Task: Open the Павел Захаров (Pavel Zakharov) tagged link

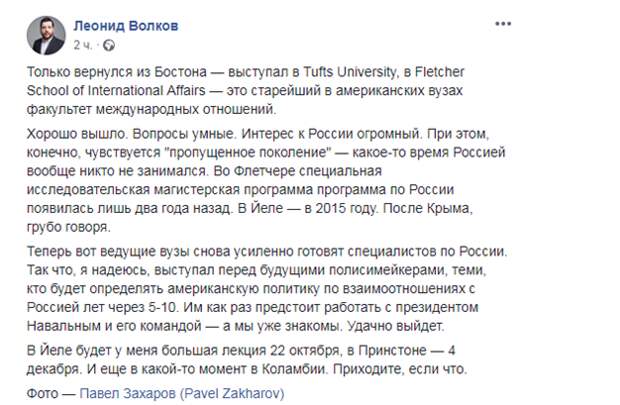Action: (182, 393)
